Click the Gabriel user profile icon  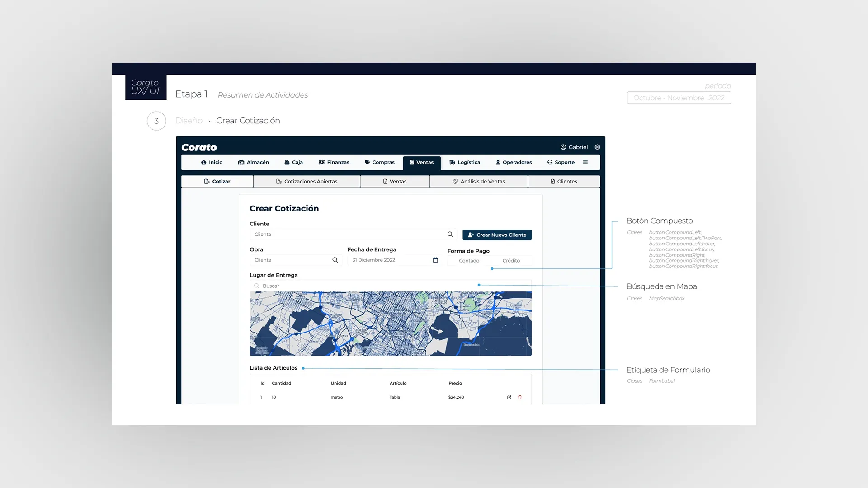(x=563, y=147)
